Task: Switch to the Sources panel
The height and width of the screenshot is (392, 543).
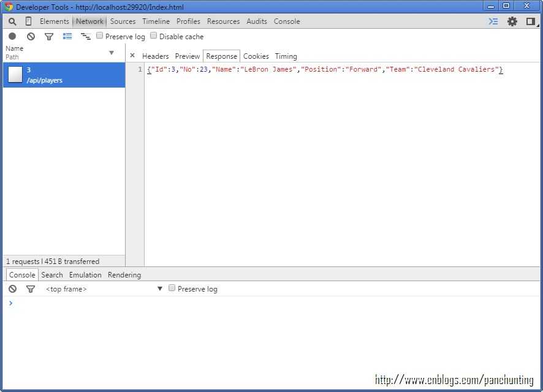Action: tap(123, 21)
